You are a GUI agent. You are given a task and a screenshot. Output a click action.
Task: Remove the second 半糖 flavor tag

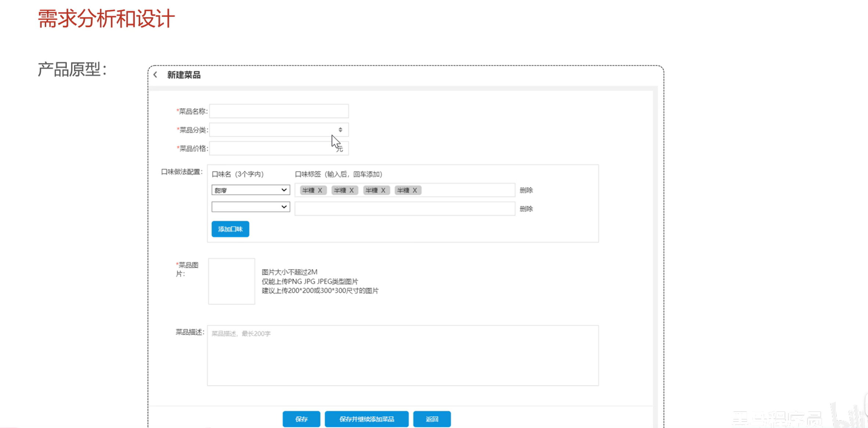tap(351, 190)
